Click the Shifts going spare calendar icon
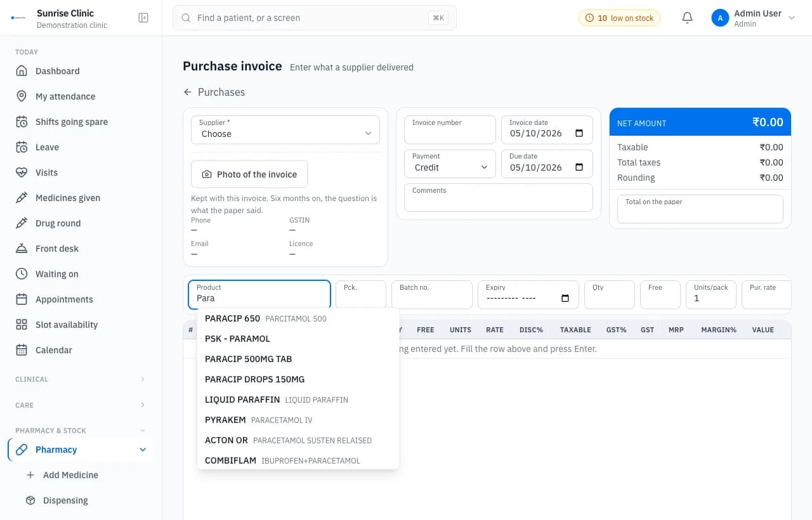The image size is (812, 520). pyautogui.click(x=22, y=122)
